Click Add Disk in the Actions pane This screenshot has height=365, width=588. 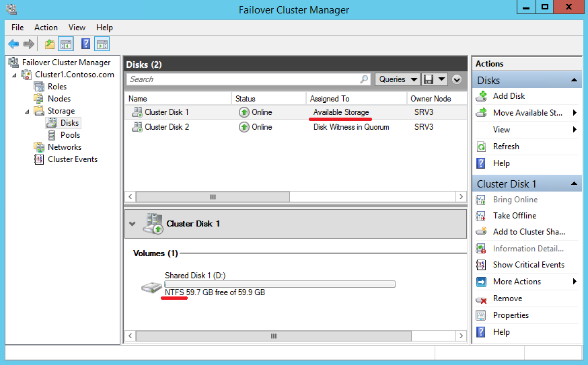click(509, 96)
